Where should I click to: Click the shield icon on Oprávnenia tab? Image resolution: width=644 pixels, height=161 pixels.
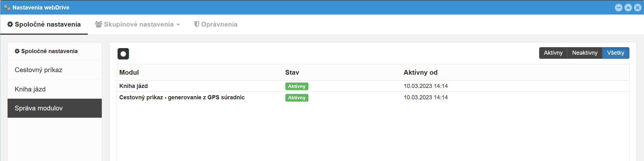point(197,24)
